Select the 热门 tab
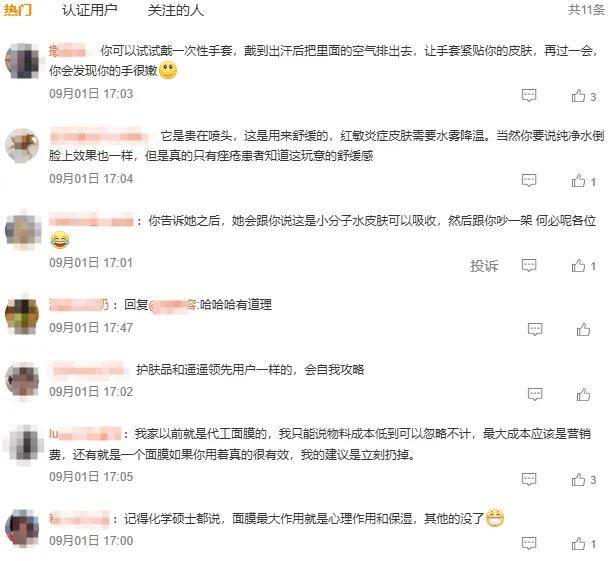The width and height of the screenshot is (610, 561). pos(18,10)
